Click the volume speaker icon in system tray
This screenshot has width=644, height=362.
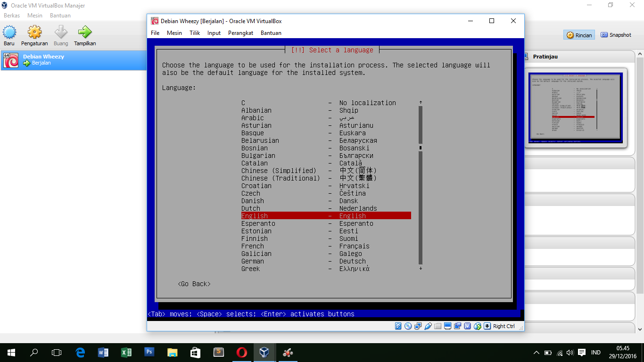pyautogui.click(x=570, y=353)
